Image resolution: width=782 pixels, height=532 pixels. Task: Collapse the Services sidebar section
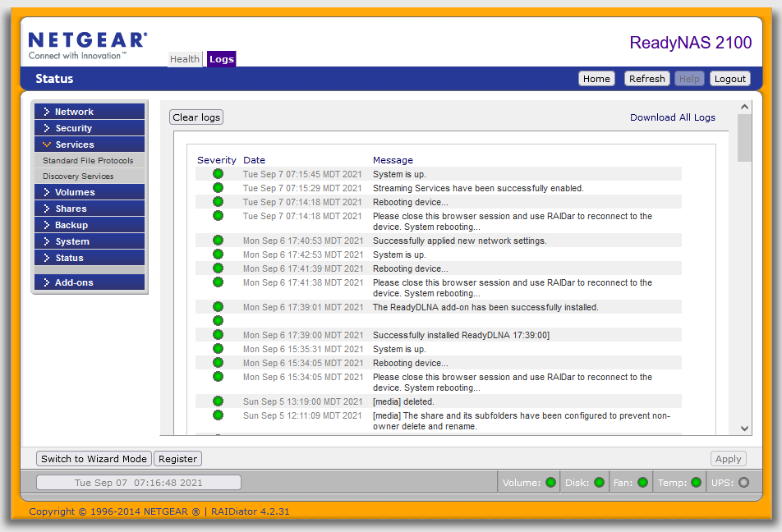click(90, 144)
